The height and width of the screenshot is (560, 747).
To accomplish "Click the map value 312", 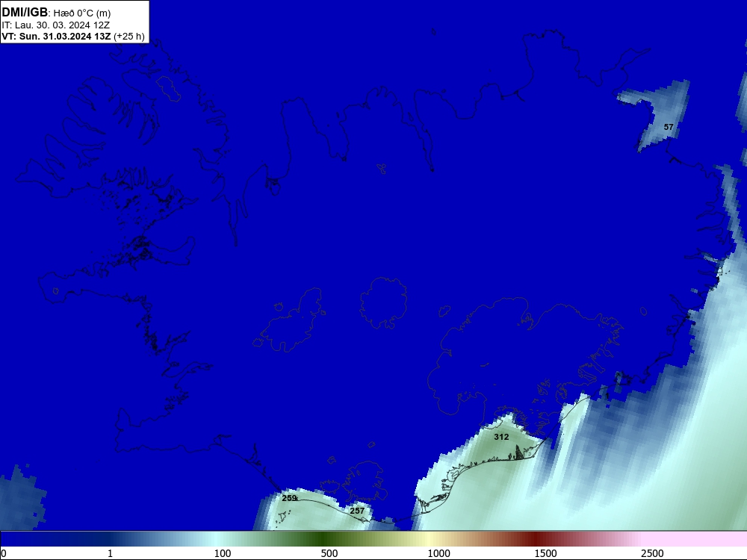I will pyautogui.click(x=501, y=437).
